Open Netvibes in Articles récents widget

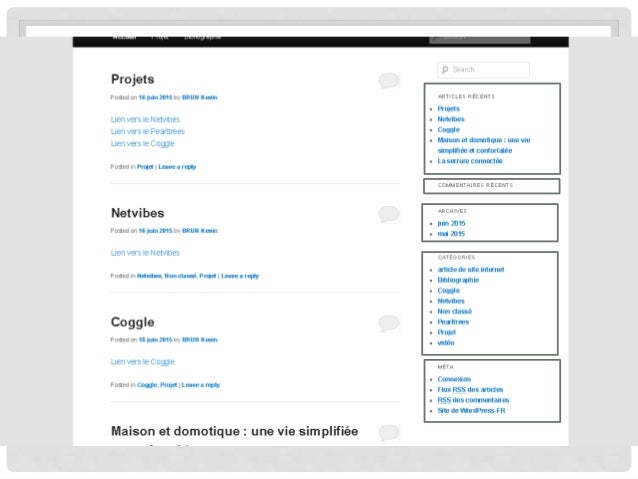pos(451,119)
